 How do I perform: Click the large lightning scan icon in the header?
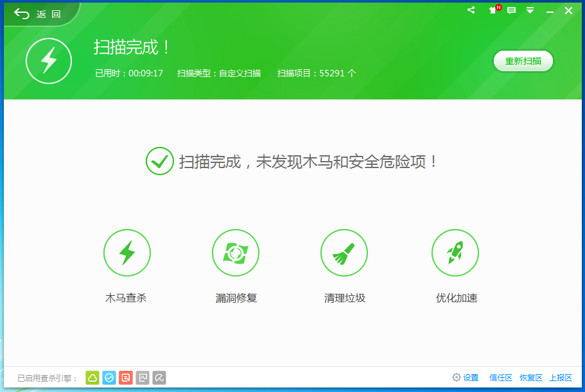pos(49,61)
